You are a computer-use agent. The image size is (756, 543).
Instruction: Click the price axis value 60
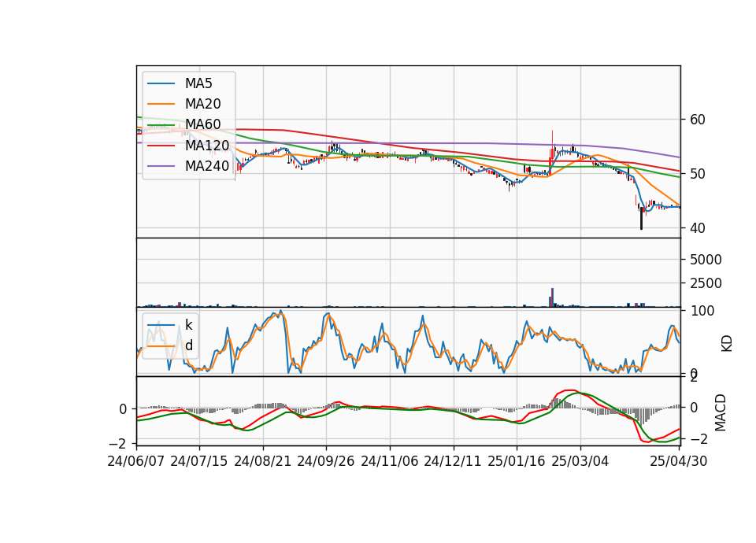click(698, 120)
